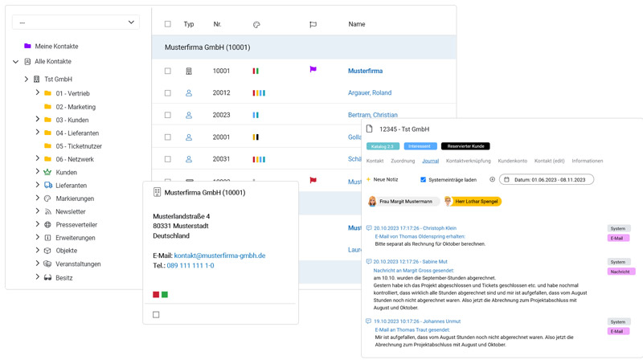Click the Markierungen palette icon in tree

point(47,198)
